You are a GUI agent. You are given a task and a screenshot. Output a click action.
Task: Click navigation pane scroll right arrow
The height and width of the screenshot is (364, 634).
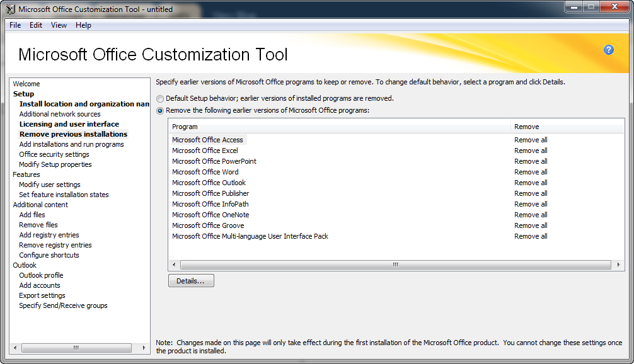[144, 348]
